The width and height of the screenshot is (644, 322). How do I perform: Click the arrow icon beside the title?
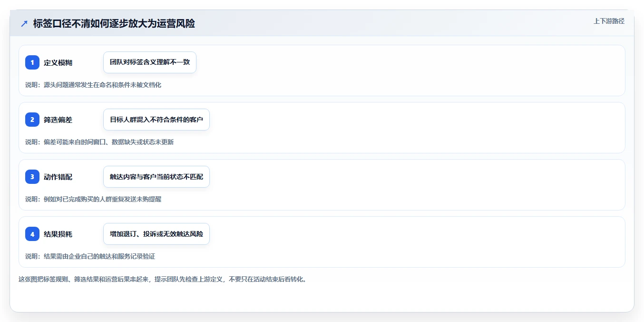(x=24, y=23)
